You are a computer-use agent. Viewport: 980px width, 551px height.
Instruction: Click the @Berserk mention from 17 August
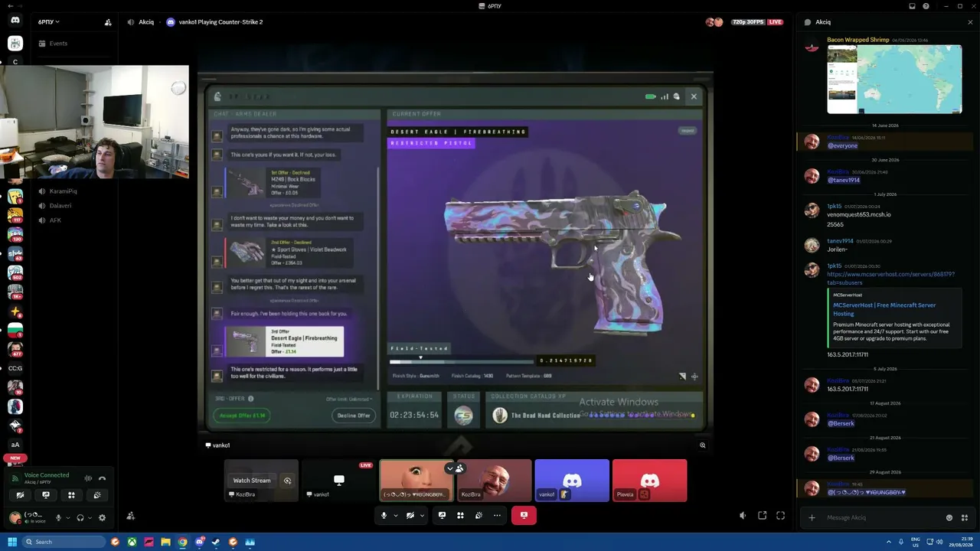tap(841, 423)
